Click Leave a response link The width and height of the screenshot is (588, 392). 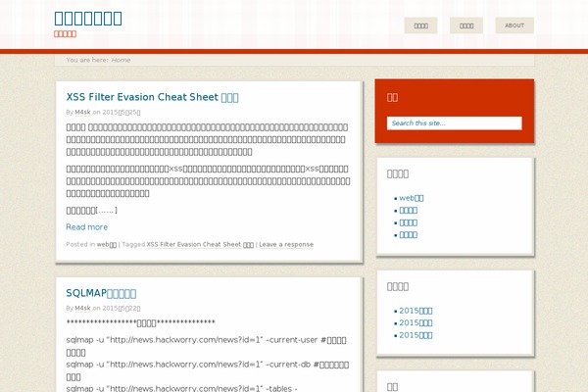click(x=286, y=245)
